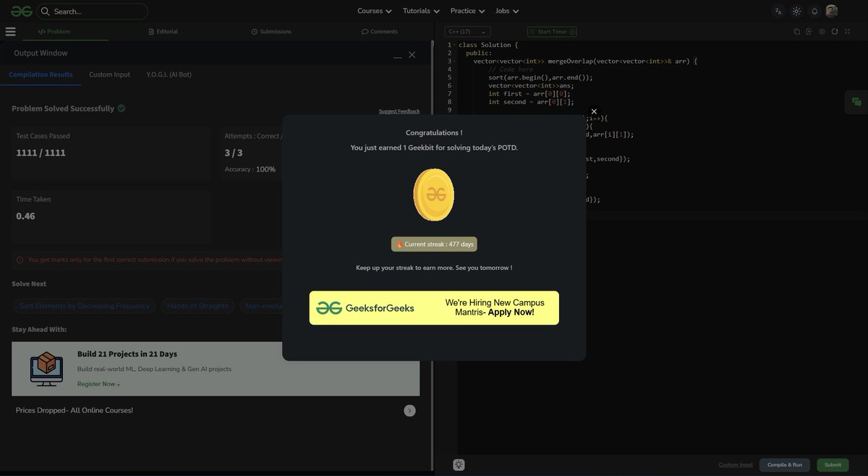Open the Y.O.G.I. (AI Bot) tab
The height and width of the screenshot is (476, 868).
(169, 75)
